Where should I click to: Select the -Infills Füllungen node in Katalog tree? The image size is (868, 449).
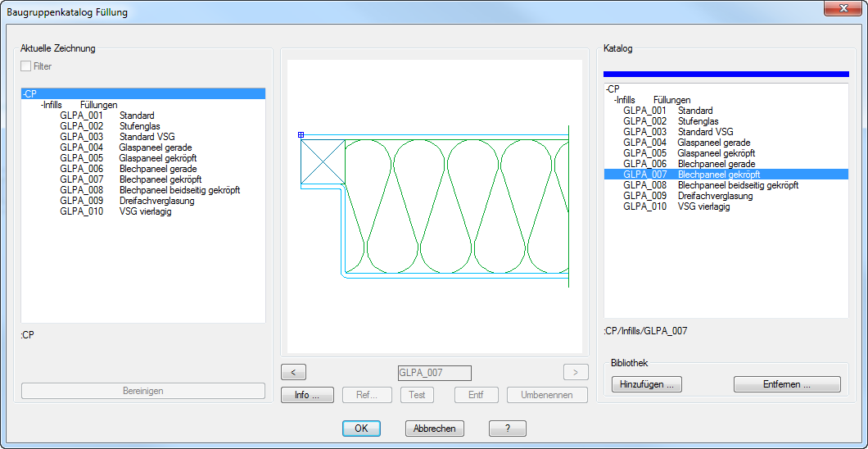[652, 100]
